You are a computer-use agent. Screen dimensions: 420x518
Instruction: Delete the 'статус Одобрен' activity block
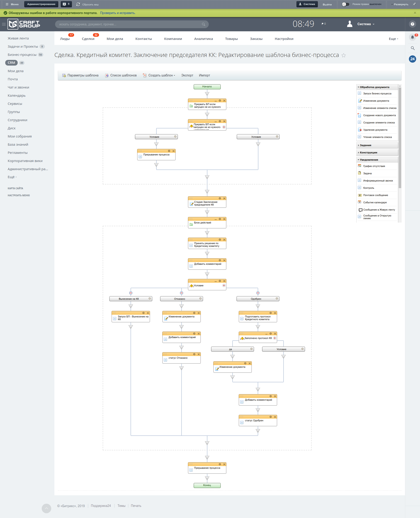click(275, 417)
